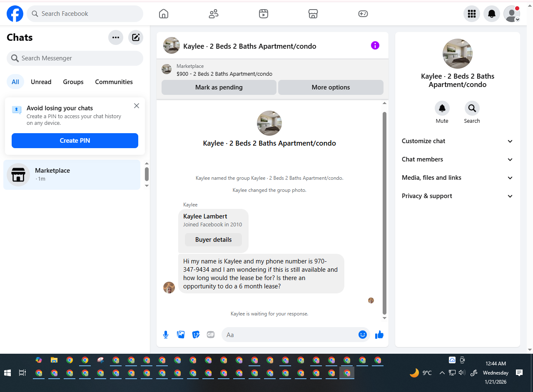Select the All chats tab

(15, 82)
